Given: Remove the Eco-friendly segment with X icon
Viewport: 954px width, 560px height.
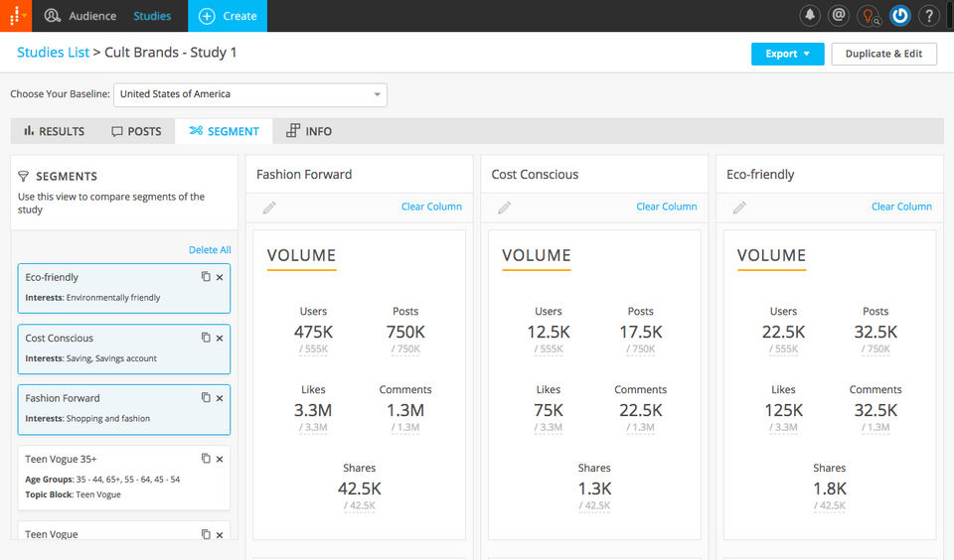Looking at the screenshot, I should pyautogui.click(x=220, y=277).
